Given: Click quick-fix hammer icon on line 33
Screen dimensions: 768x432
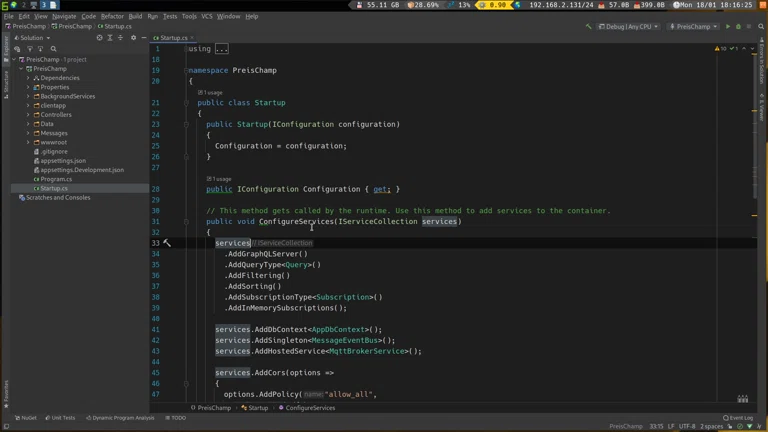Looking at the screenshot, I should 167,243.
